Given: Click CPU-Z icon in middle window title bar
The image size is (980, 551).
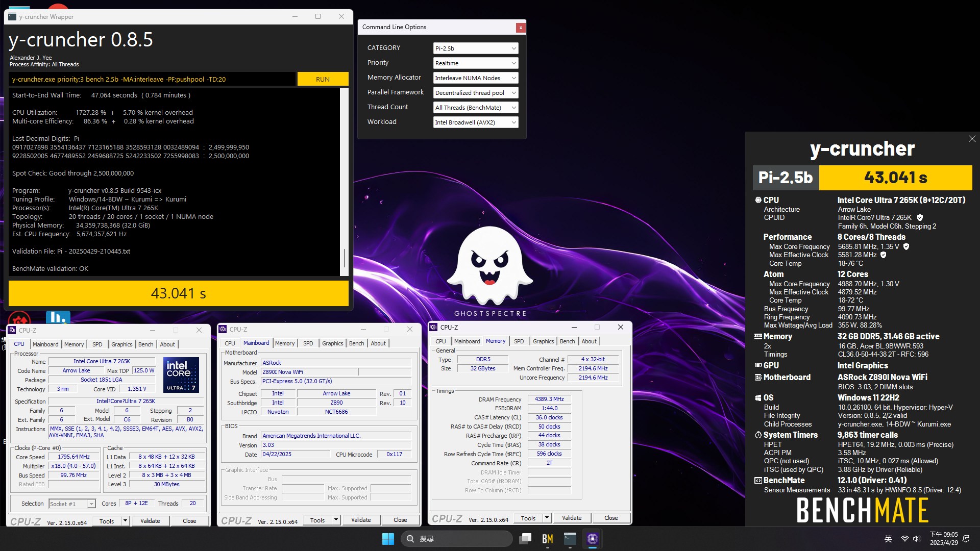Looking at the screenshot, I should (x=223, y=329).
